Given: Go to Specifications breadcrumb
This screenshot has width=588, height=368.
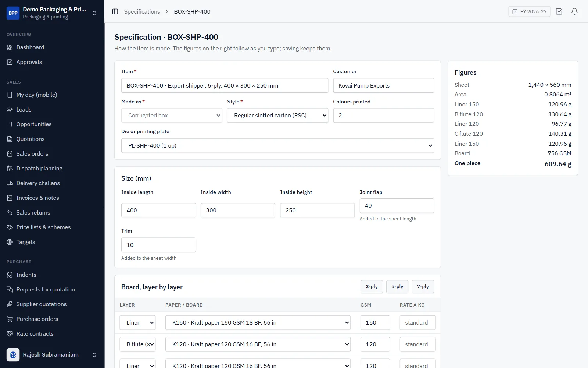Looking at the screenshot, I should click(142, 11).
